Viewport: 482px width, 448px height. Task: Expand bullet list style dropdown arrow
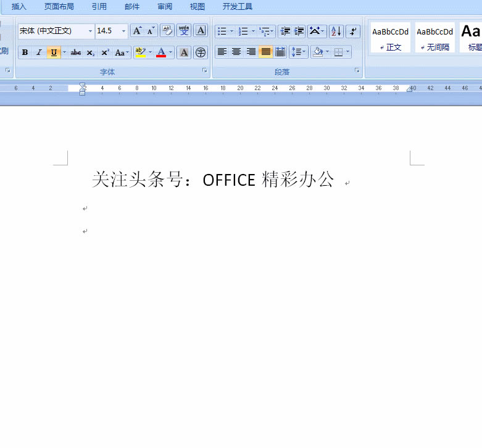point(232,31)
